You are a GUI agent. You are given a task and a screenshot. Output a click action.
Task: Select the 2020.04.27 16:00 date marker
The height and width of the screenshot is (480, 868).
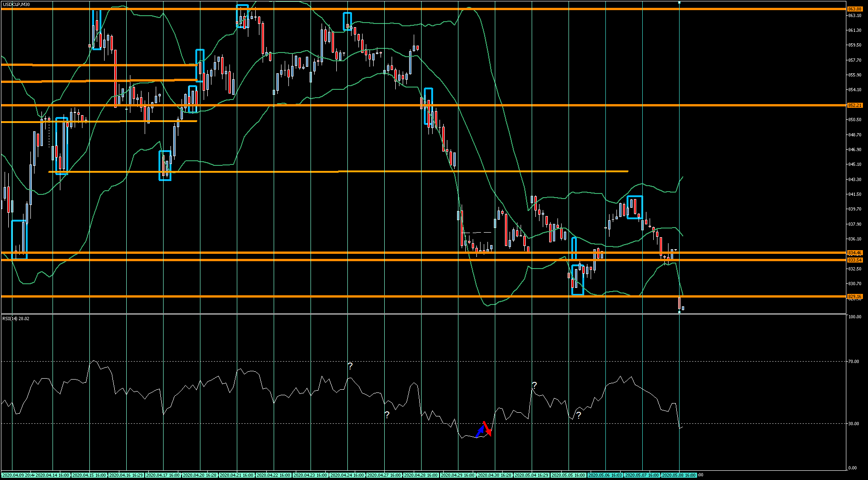point(384,475)
